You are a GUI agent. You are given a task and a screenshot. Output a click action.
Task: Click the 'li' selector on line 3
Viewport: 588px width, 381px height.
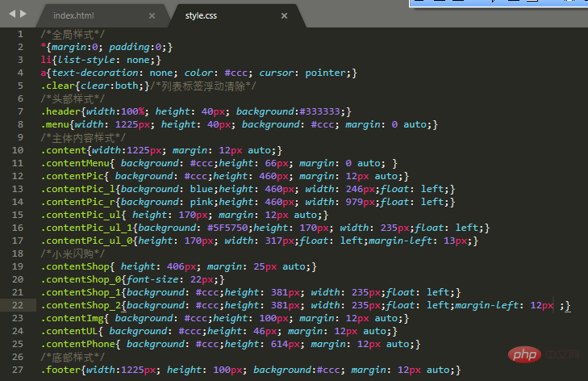click(46, 60)
